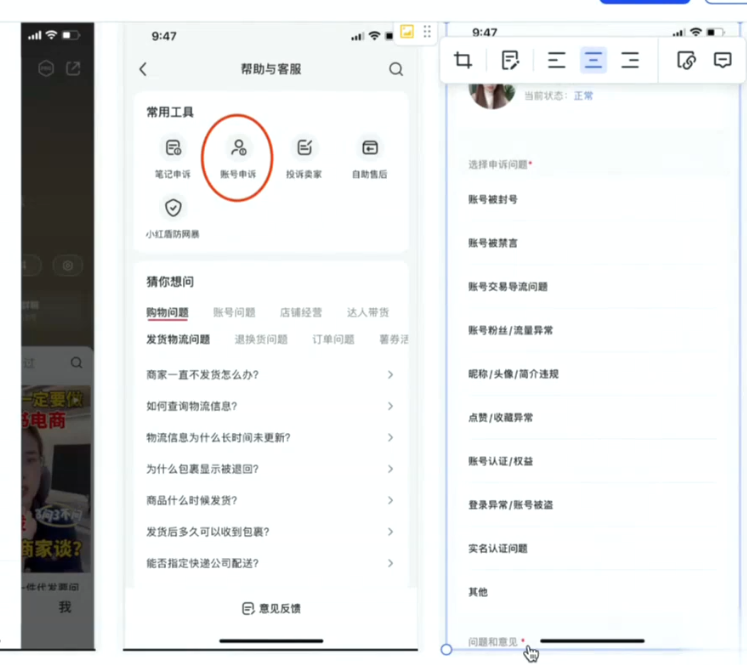The height and width of the screenshot is (665, 747).
Task: Align image left in floating toolbar
Action: click(556, 60)
